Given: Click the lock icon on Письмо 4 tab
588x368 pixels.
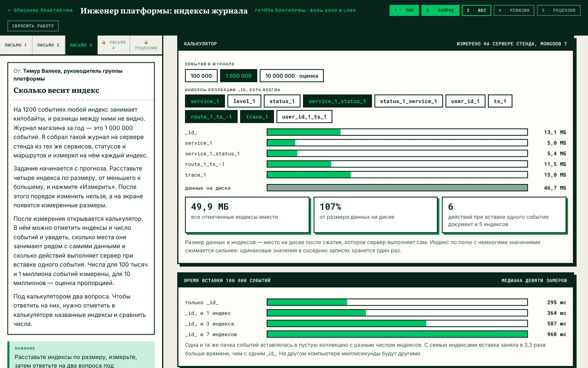Looking at the screenshot, I should click(104, 42).
